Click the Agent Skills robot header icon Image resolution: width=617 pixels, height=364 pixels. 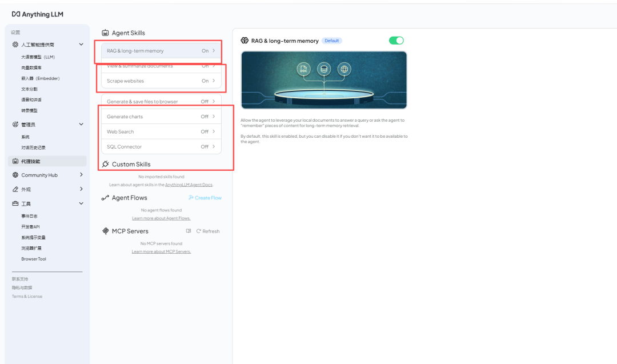point(105,33)
